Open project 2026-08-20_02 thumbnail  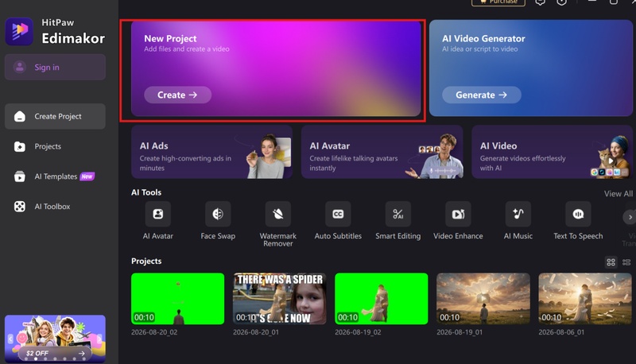coord(177,299)
